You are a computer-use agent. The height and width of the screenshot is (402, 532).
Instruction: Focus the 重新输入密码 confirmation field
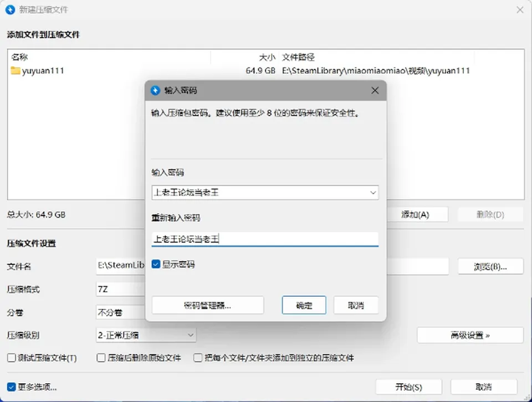(x=265, y=239)
